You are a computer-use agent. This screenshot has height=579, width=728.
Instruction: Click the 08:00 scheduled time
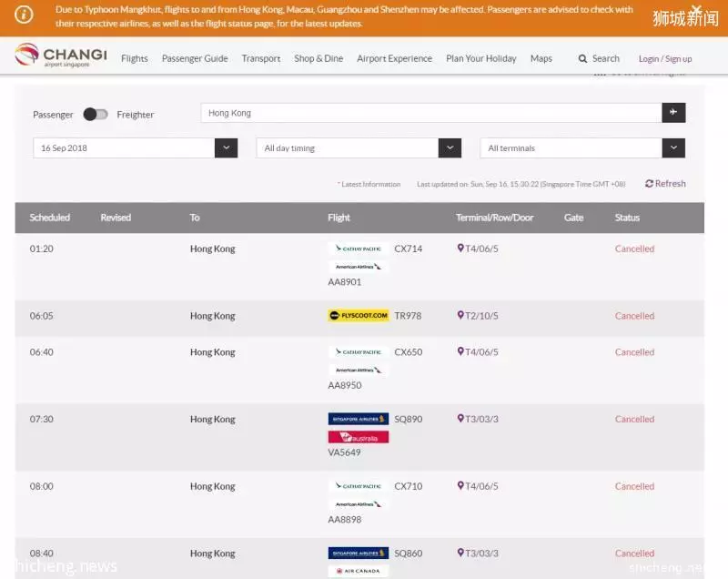(x=42, y=486)
